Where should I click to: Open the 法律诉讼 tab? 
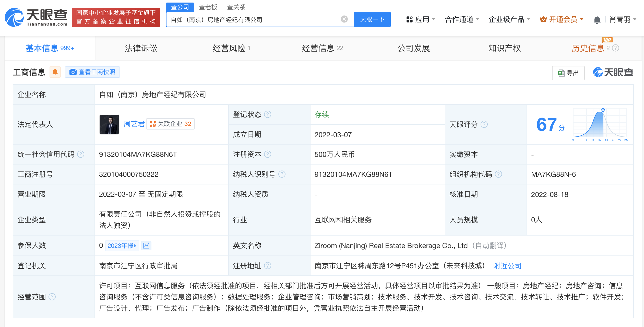[x=141, y=48]
